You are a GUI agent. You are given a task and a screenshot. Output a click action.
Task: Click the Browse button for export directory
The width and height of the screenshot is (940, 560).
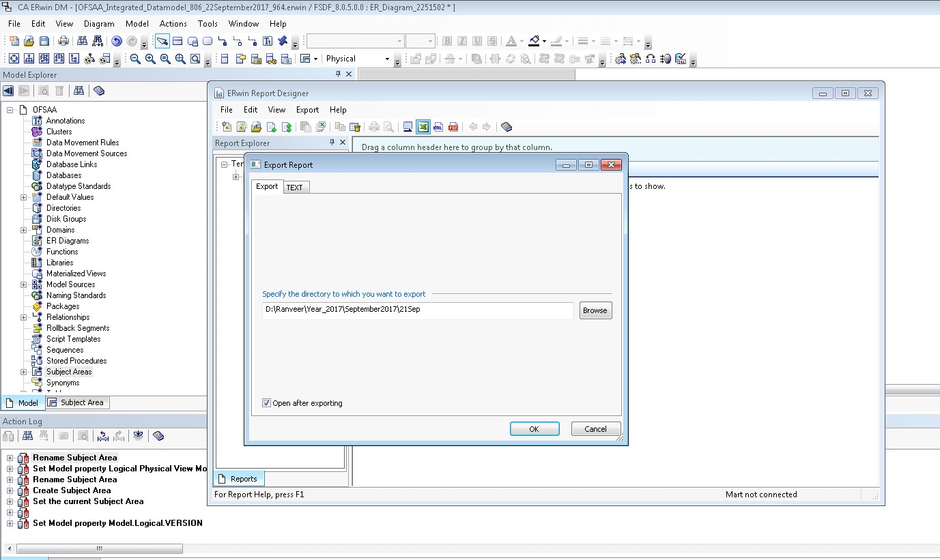pyautogui.click(x=595, y=310)
